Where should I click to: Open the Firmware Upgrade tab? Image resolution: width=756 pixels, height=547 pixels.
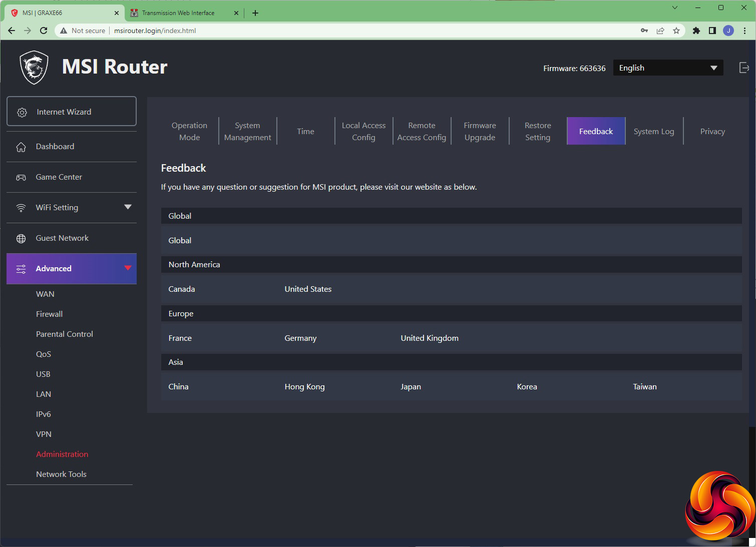coord(480,132)
